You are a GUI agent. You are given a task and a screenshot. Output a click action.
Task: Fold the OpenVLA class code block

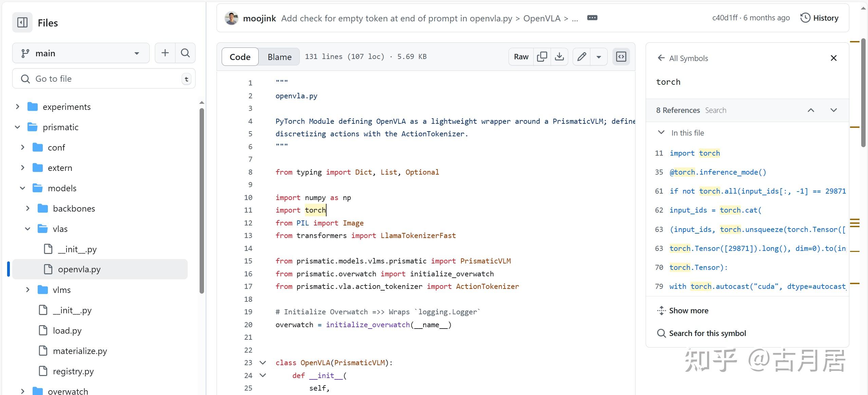263,362
